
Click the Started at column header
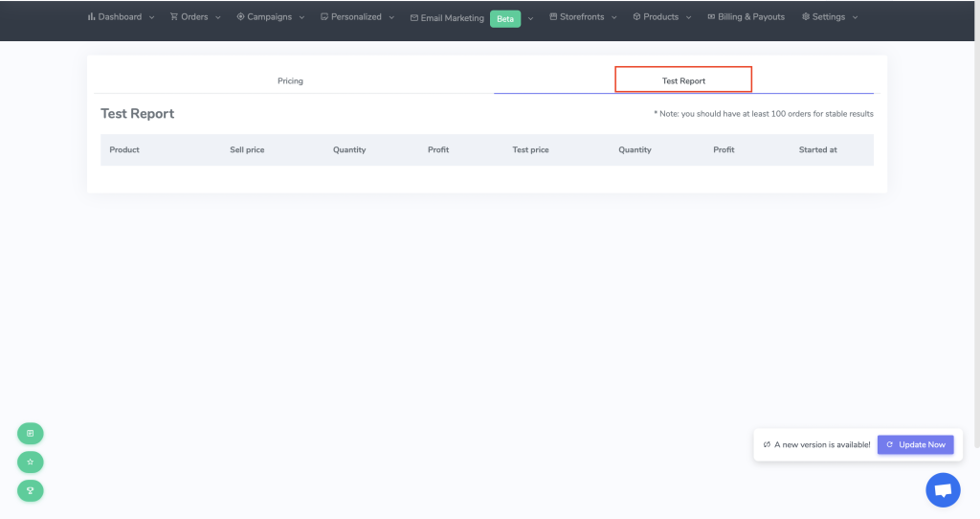click(x=817, y=149)
